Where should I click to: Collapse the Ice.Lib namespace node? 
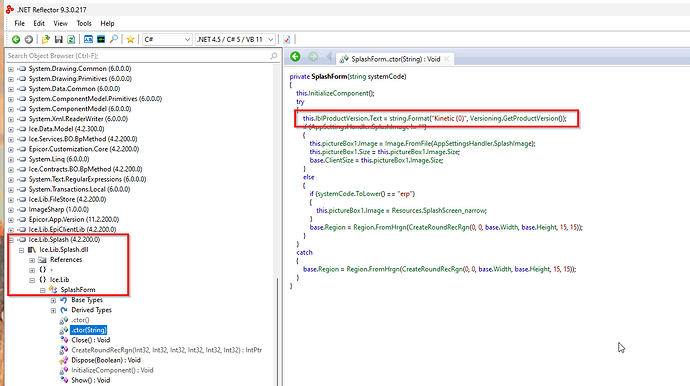[32, 280]
